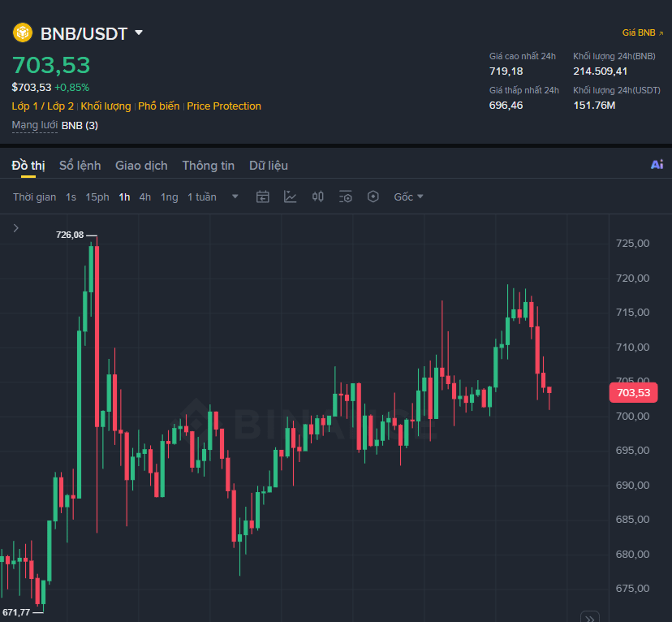Viewport: 672px width, 622px height.
Task: Click the BNB coin logo icon
Action: click(x=23, y=33)
